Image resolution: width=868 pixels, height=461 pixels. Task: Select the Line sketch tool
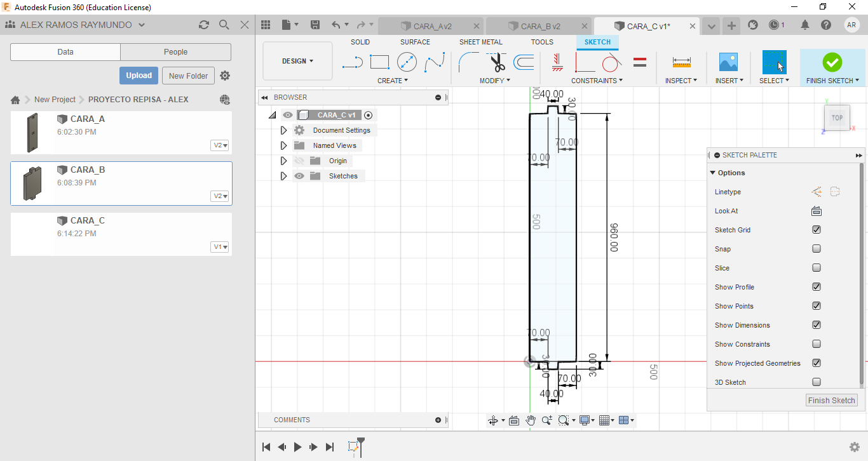[352, 62]
